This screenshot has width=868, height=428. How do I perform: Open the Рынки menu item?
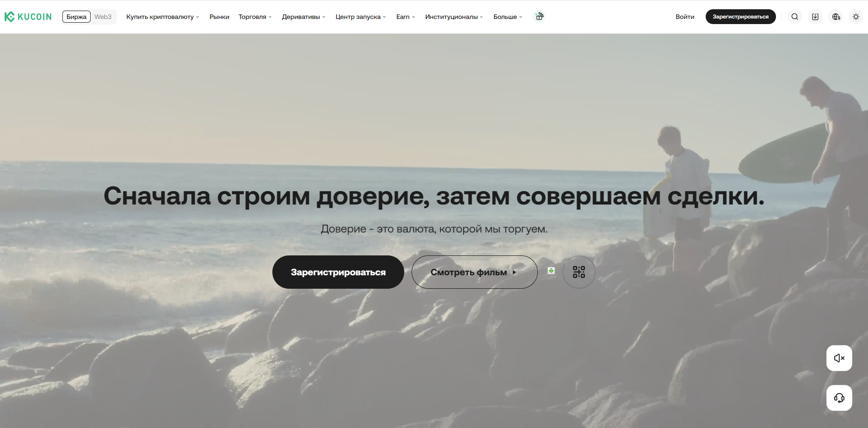click(x=219, y=17)
